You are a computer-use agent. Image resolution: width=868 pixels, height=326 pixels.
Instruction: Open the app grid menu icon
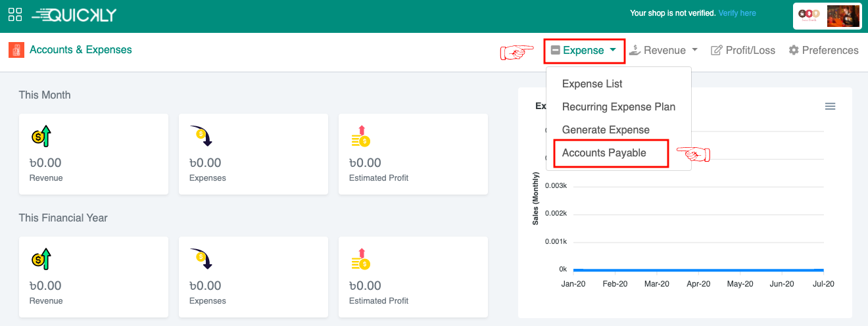click(15, 14)
